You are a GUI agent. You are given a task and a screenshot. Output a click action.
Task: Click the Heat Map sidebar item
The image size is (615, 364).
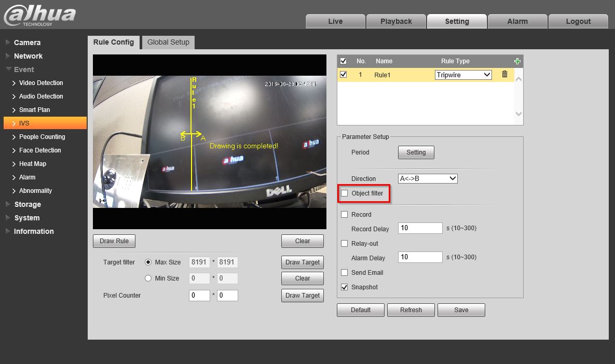point(33,164)
